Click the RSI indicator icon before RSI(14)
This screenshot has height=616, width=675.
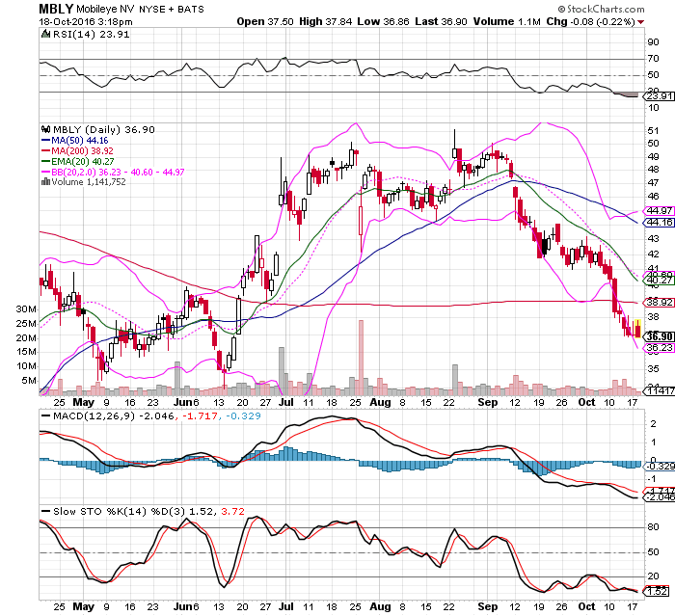tap(45, 34)
